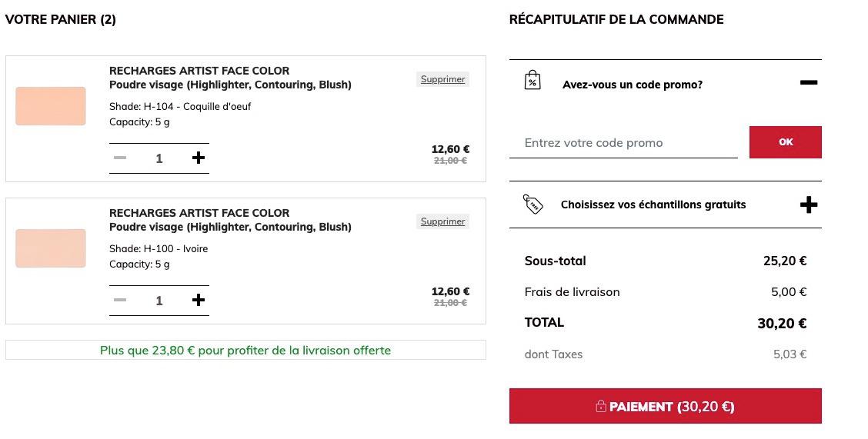Click the promo bag percent icon
This screenshot has width=868, height=439.
click(x=532, y=80)
